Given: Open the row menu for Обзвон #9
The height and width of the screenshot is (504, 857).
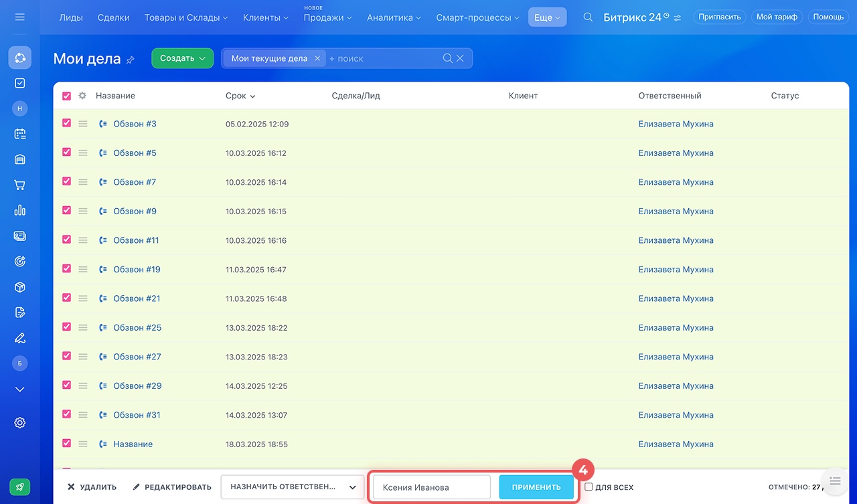Looking at the screenshot, I should click(x=83, y=211).
